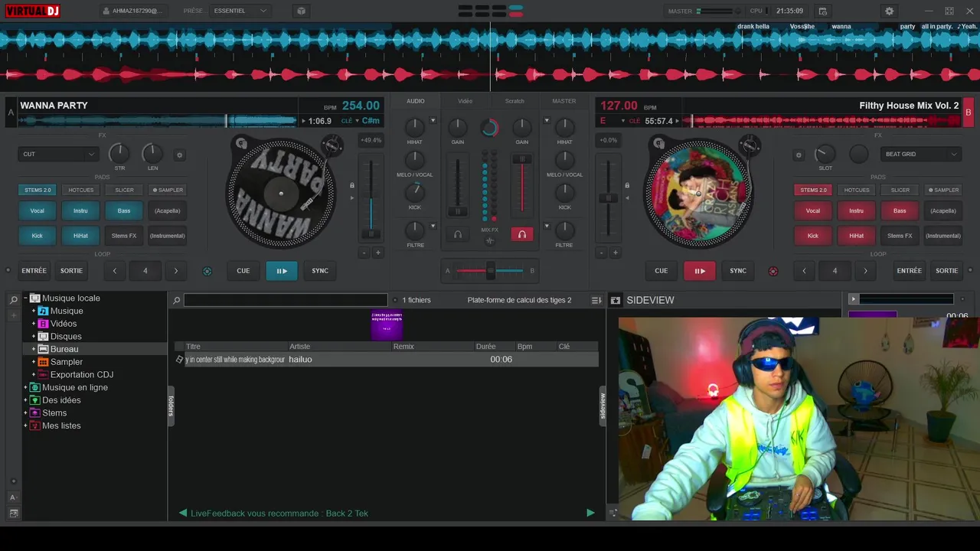980x551 pixels.
Task: Click left deck play/pause button
Action: [282, 271]
